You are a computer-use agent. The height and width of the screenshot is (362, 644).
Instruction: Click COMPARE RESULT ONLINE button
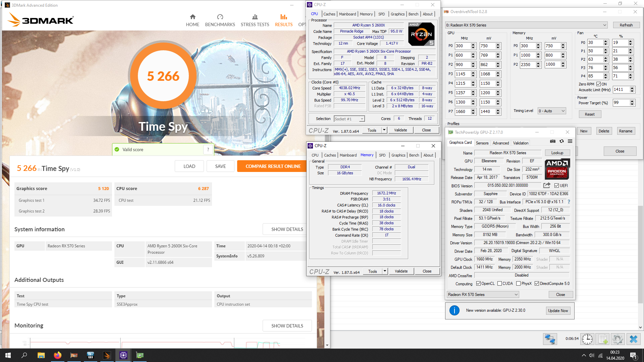[273, 166]
